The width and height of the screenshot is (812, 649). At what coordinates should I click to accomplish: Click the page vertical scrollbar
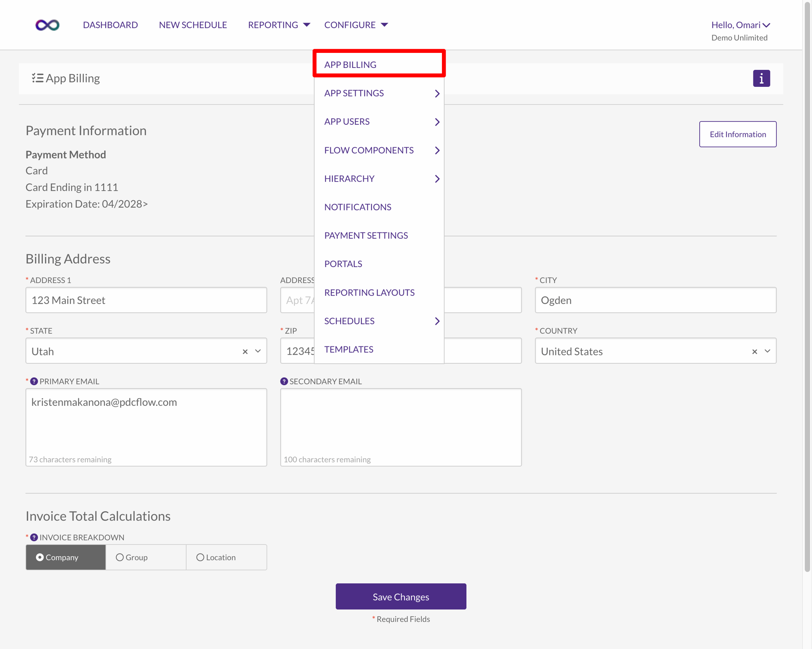pos(807,286)
